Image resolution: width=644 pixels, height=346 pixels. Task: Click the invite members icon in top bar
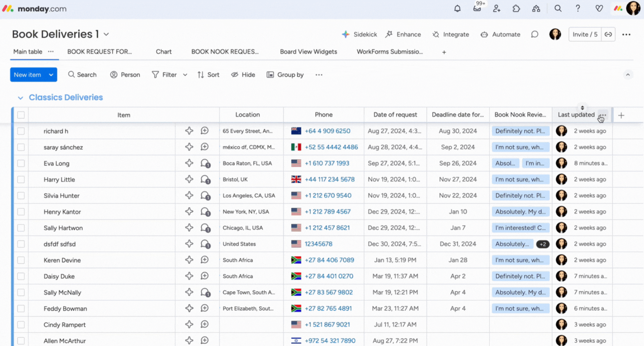[x=497, y=8]
